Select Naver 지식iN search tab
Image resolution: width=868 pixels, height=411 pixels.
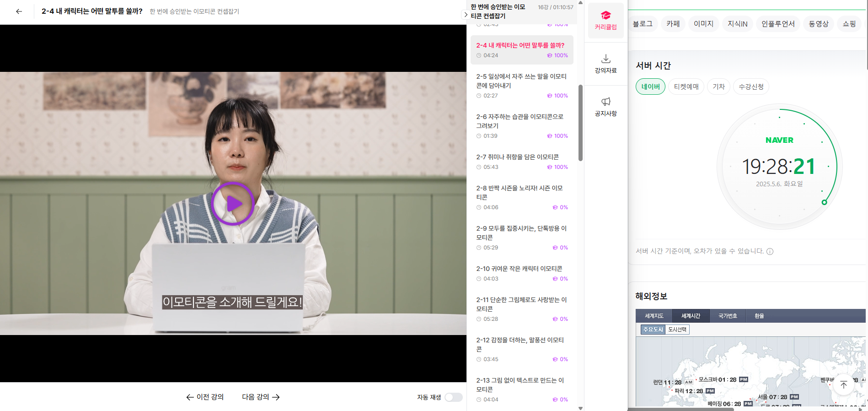pos(737,24)
